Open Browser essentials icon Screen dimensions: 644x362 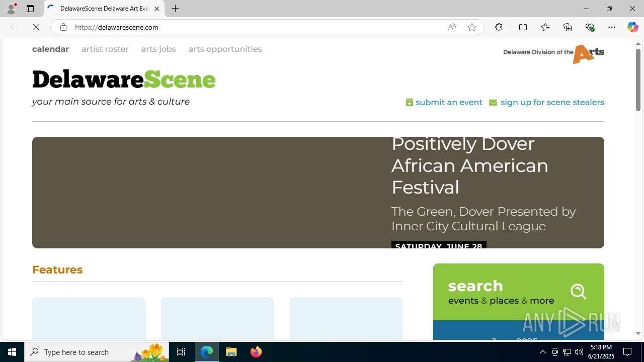click(590, 27)
